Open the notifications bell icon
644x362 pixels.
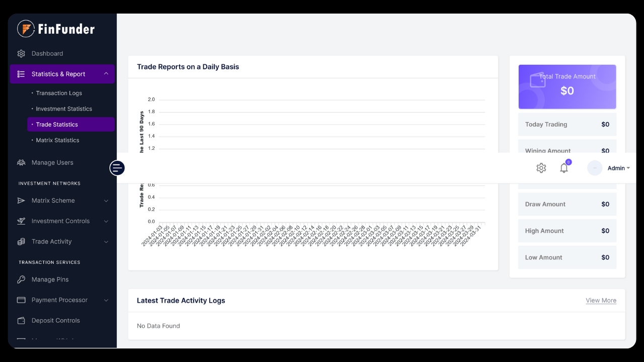(x=564, y=168)
